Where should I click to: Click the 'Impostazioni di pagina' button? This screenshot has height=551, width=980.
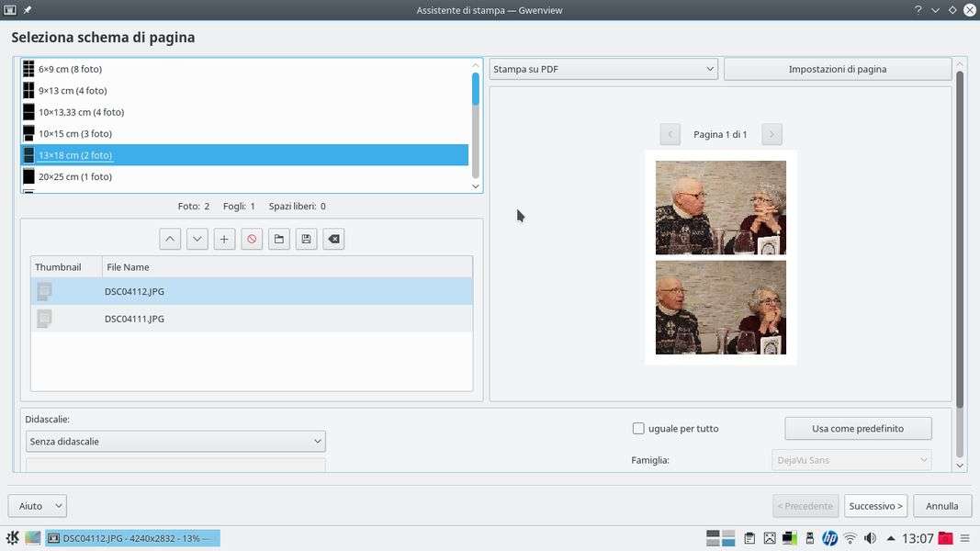click(837, 69)
